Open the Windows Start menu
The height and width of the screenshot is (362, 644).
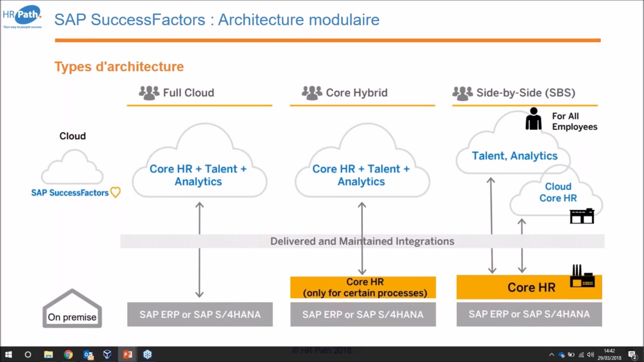point(9,354)
